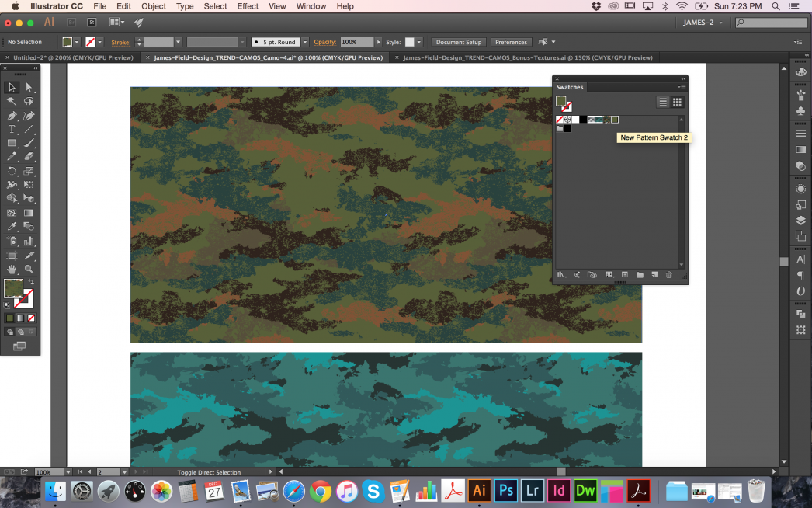812x508 pixels.
Task: Switch Swatches panel to list view
Action: [662, 102]
